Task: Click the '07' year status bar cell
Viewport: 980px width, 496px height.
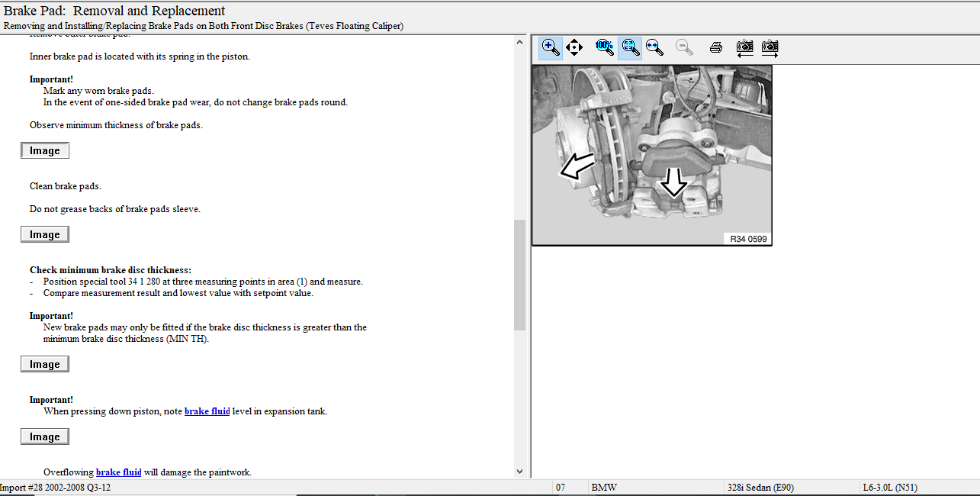Action: 561,487
